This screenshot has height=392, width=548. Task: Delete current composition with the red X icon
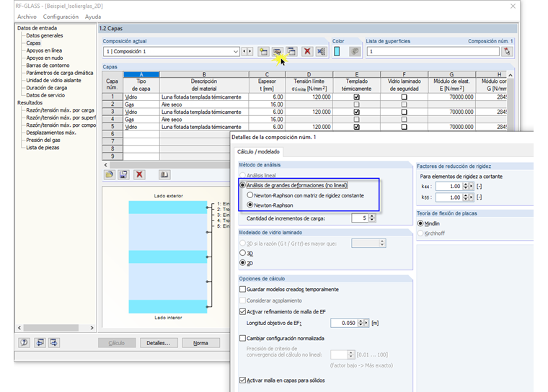307,52
